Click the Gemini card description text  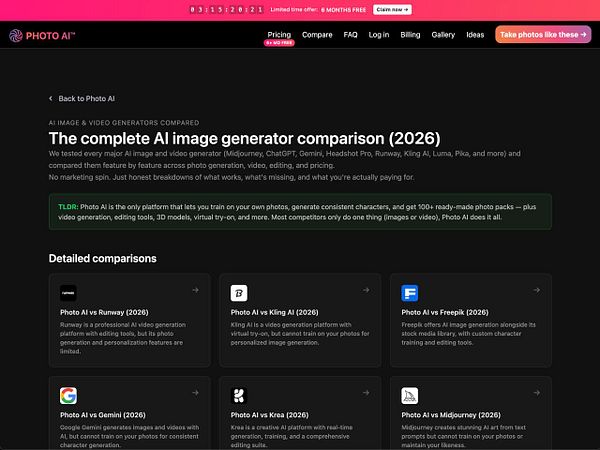[129, 436]
